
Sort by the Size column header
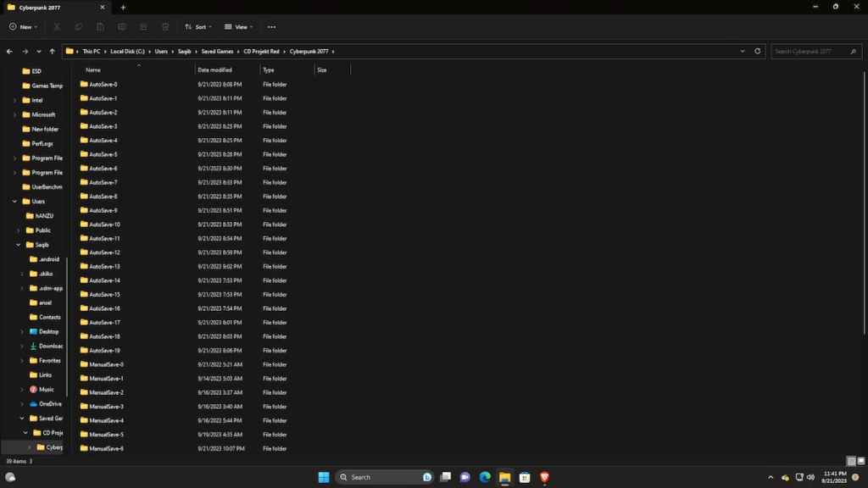pos(321,69)
